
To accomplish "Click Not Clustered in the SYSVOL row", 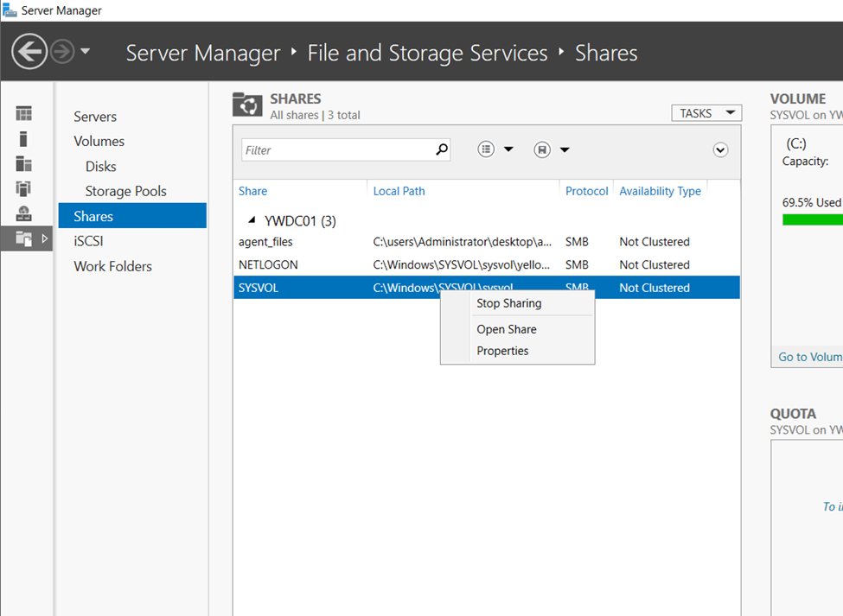I will point(655,288).
